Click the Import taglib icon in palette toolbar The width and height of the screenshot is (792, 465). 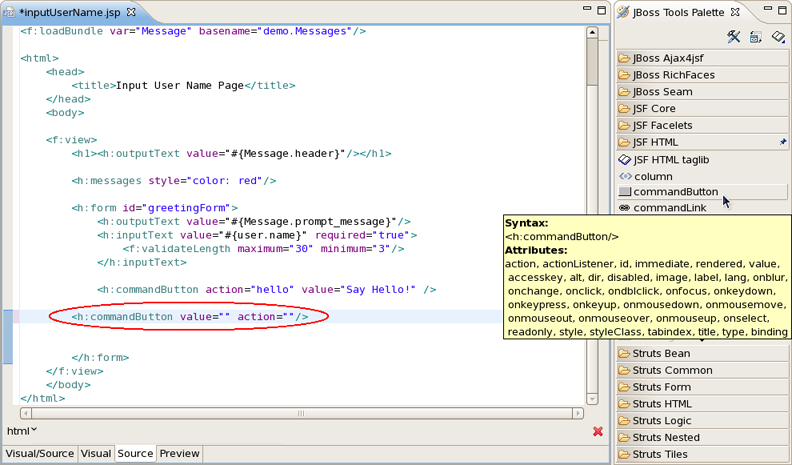coord(778,37)
